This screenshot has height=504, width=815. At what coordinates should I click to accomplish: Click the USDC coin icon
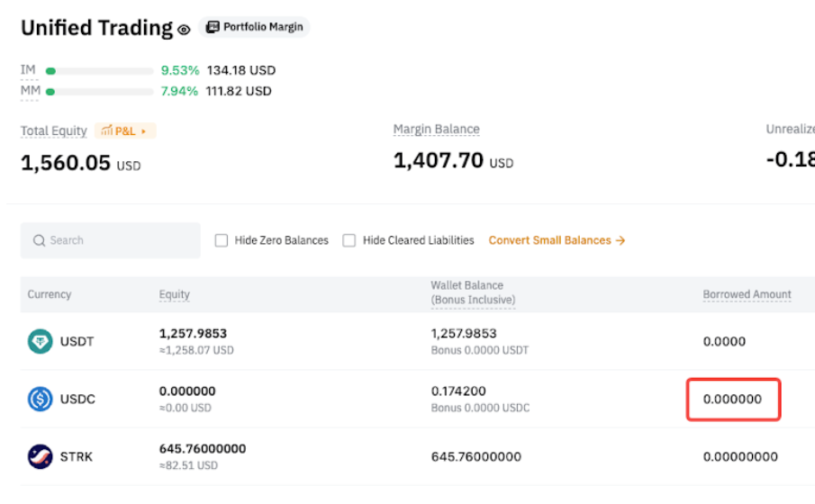[x=40, y=399]
